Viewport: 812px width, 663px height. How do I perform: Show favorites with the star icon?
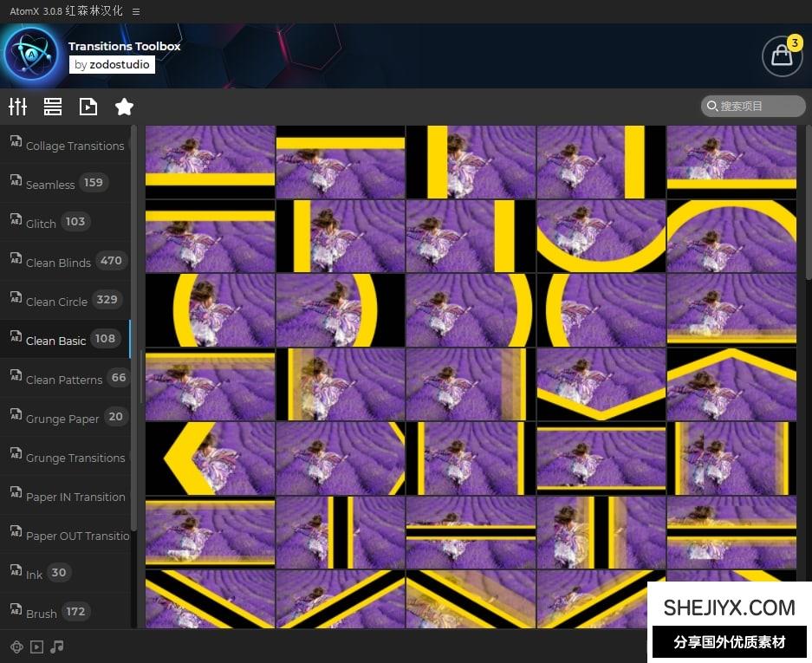coord(124,107)
